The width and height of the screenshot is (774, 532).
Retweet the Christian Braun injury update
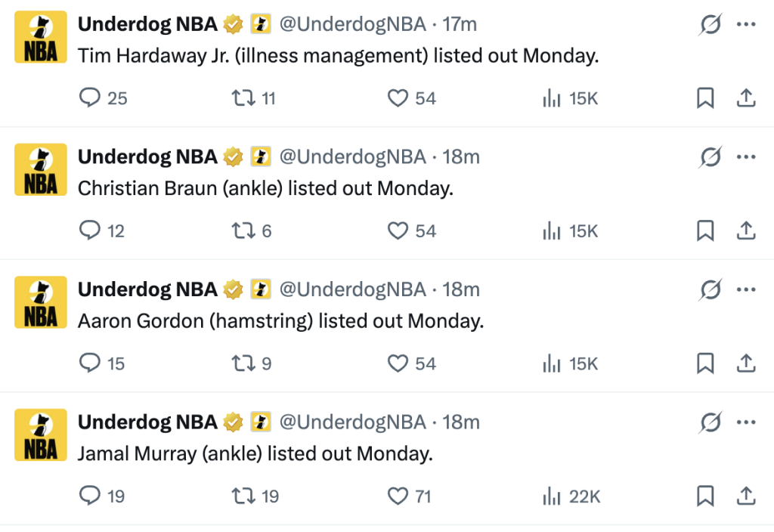point(242,230)
